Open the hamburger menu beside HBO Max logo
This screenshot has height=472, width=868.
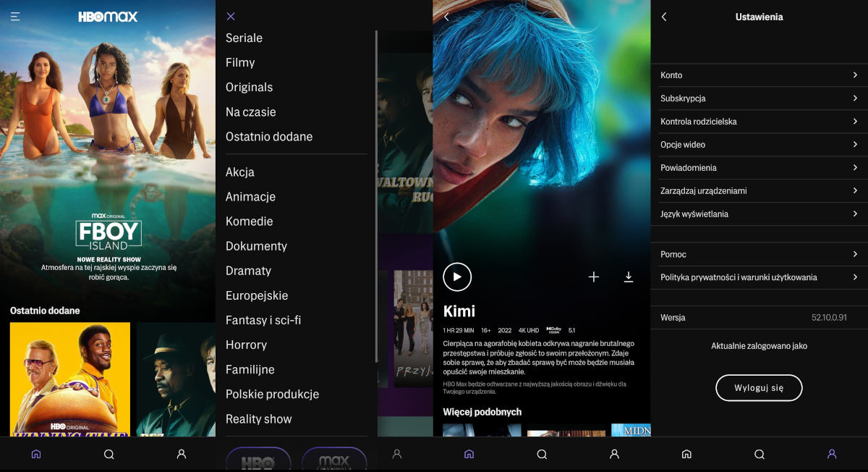(15, 17)
